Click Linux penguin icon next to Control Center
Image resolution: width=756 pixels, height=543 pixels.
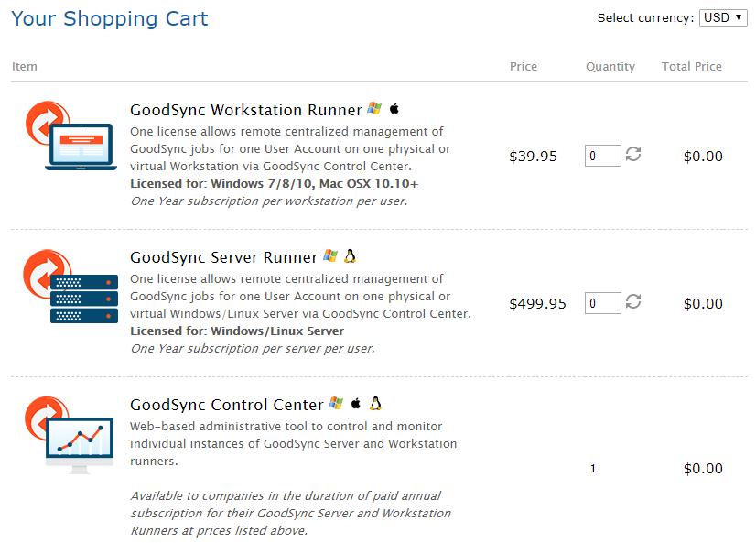(375, 404)
